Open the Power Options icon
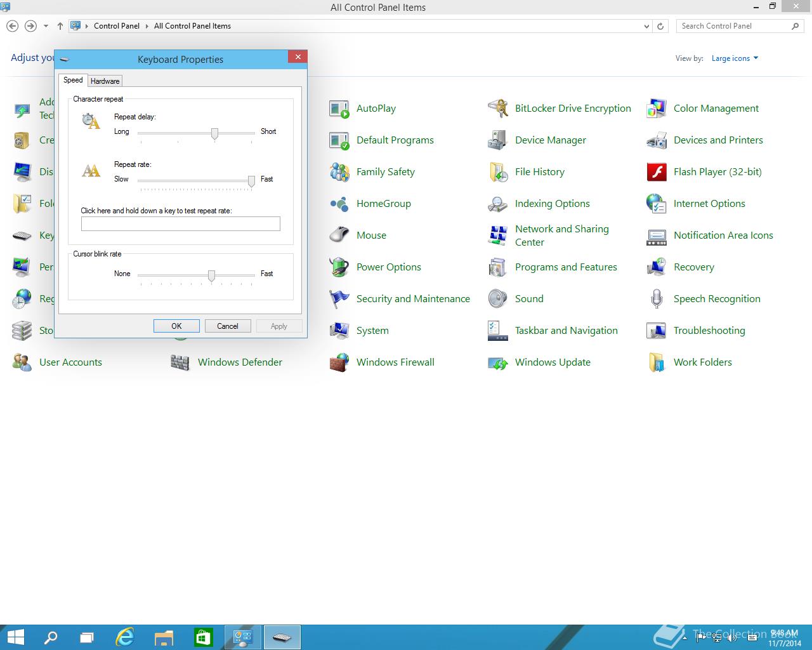Screen dimensions: 812x650 tap(339, 267)
